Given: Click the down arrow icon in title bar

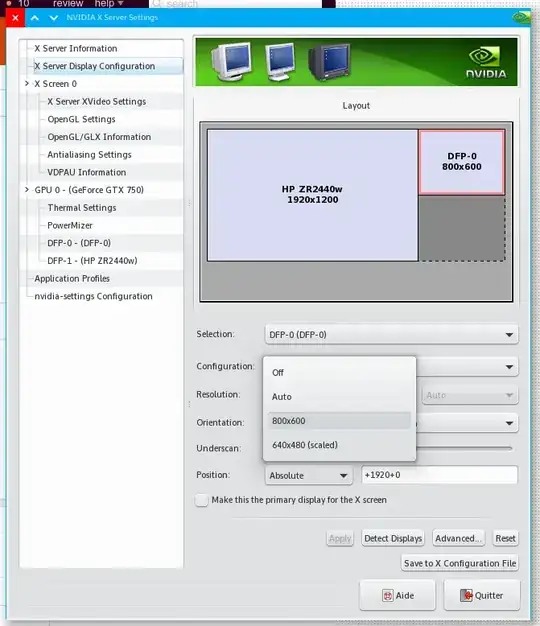Looking at the screenshot, I should tap(53, 18).
